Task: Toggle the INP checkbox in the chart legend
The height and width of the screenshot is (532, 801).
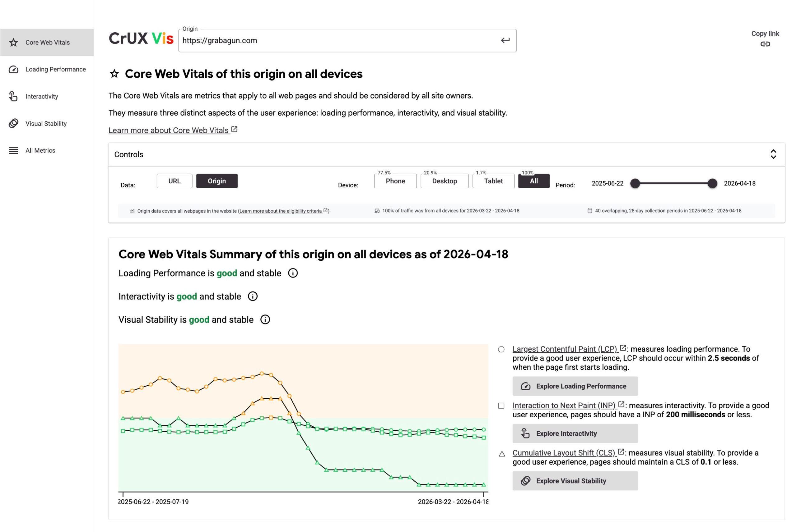Action: coord(501,406)
